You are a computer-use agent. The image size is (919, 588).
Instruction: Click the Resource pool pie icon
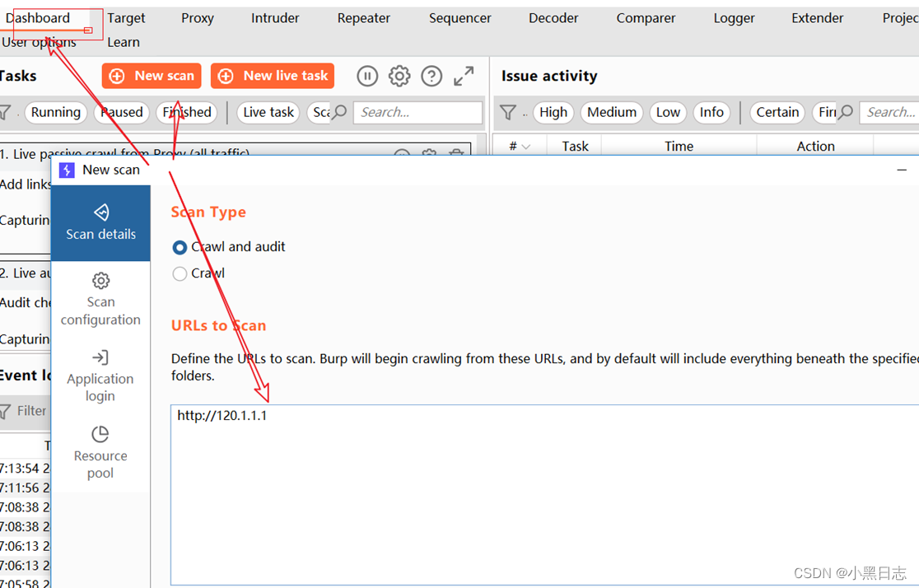[x=100, y=434]
